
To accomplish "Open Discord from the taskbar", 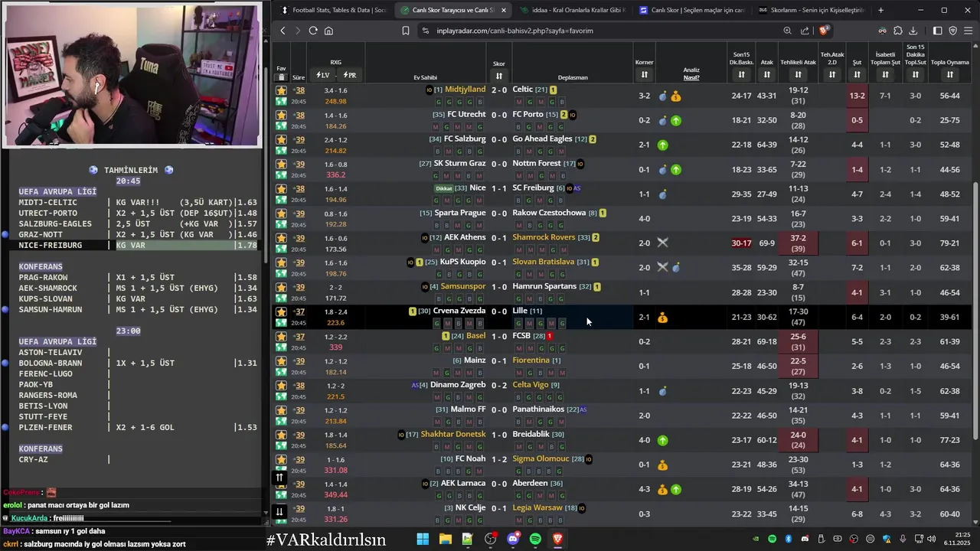I will (x=513, y=539).
